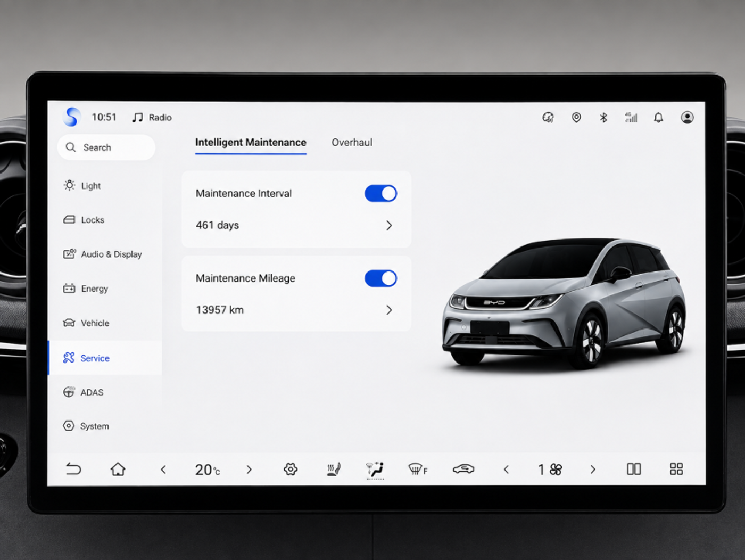Go to the home screen
The image size is (745, 560).
[x=118, y=469]
